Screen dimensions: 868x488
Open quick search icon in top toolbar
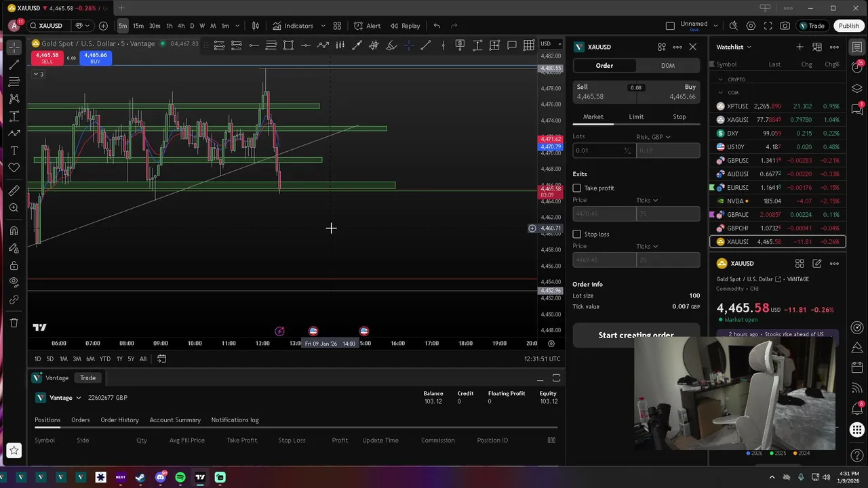tap(734, 26)
